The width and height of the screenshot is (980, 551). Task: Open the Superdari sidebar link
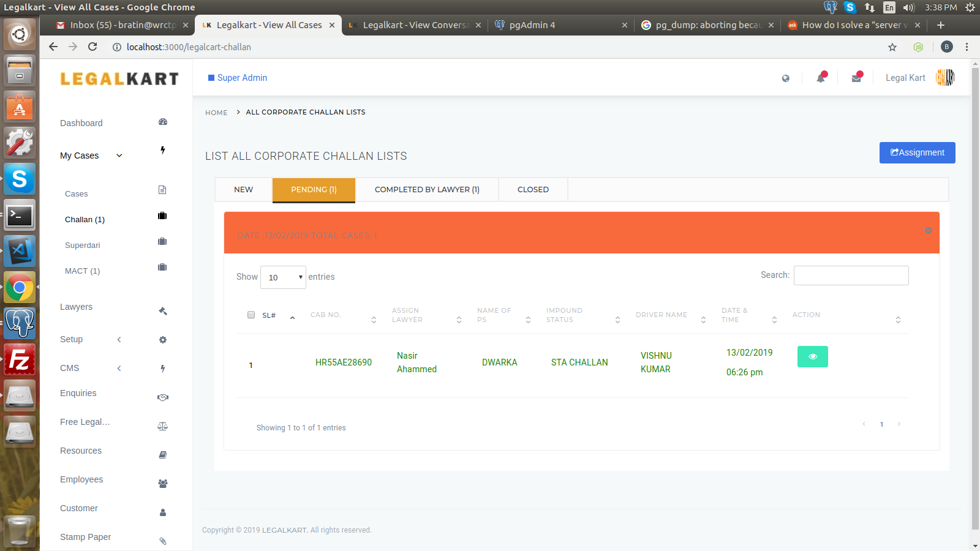[x=83, y=246]
